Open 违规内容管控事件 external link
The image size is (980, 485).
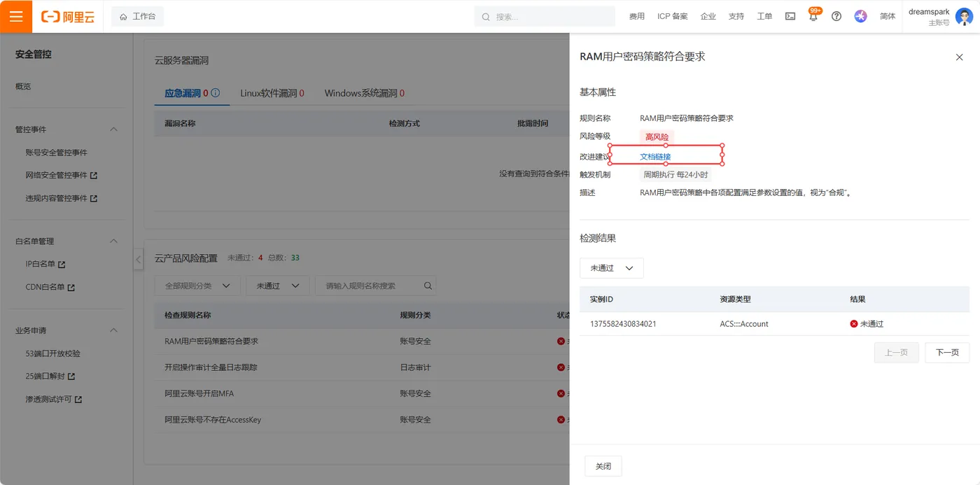(x=62, y=199)
